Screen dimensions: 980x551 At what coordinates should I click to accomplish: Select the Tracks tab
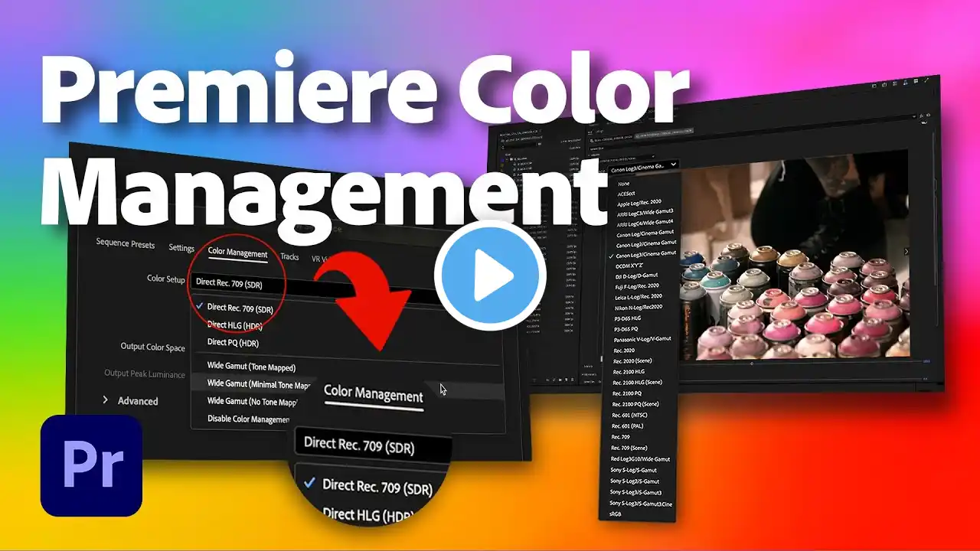click(289, 257)
